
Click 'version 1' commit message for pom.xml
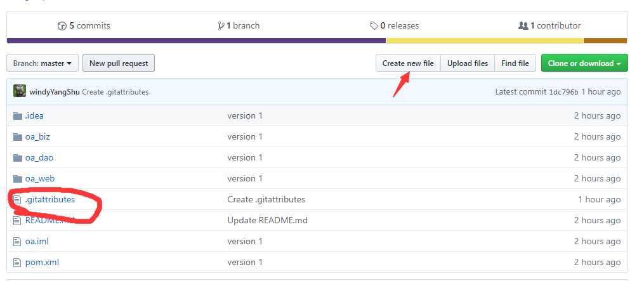tap(245, 263)
